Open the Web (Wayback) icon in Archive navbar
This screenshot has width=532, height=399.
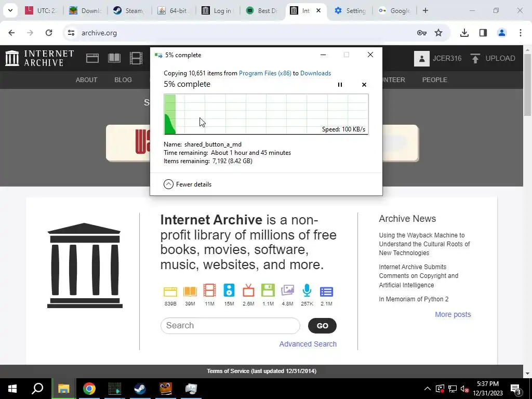[92, 58]
